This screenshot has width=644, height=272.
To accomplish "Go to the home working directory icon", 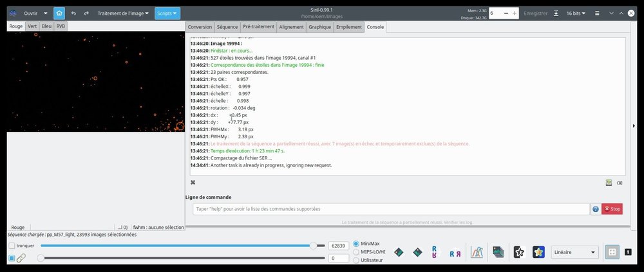I will pos(59,13).
